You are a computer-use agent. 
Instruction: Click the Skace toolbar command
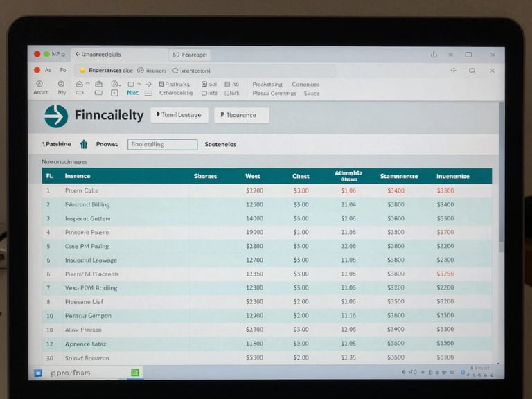[x=312, y=93]
